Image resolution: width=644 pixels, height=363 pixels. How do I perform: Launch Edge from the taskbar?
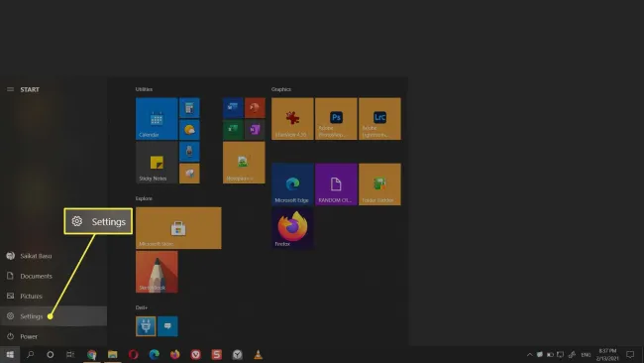pos(154,354)
